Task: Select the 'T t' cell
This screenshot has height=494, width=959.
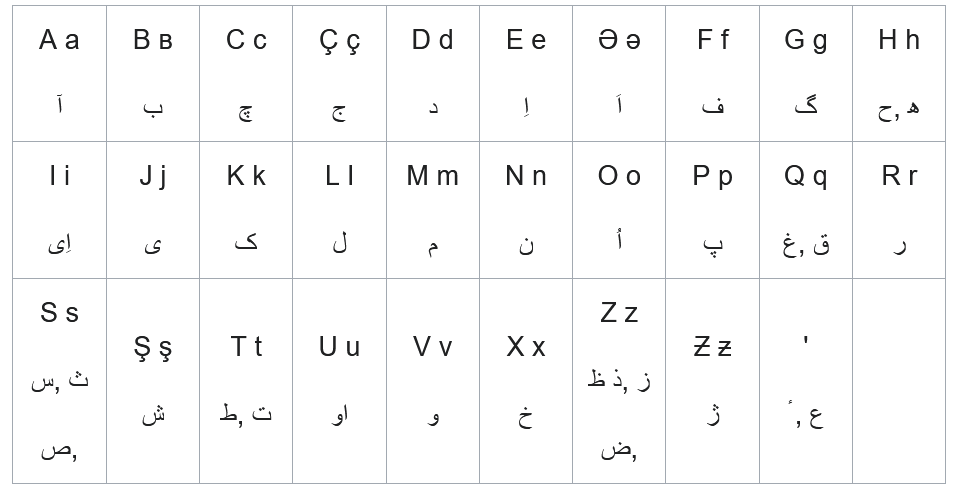Action: point(246,382)
